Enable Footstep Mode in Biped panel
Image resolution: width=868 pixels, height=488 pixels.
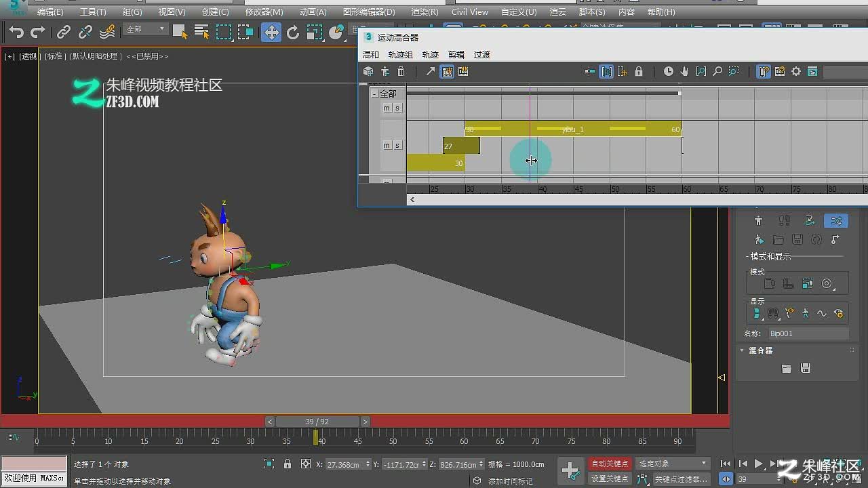pyautogui.click(x=784, y=220)
